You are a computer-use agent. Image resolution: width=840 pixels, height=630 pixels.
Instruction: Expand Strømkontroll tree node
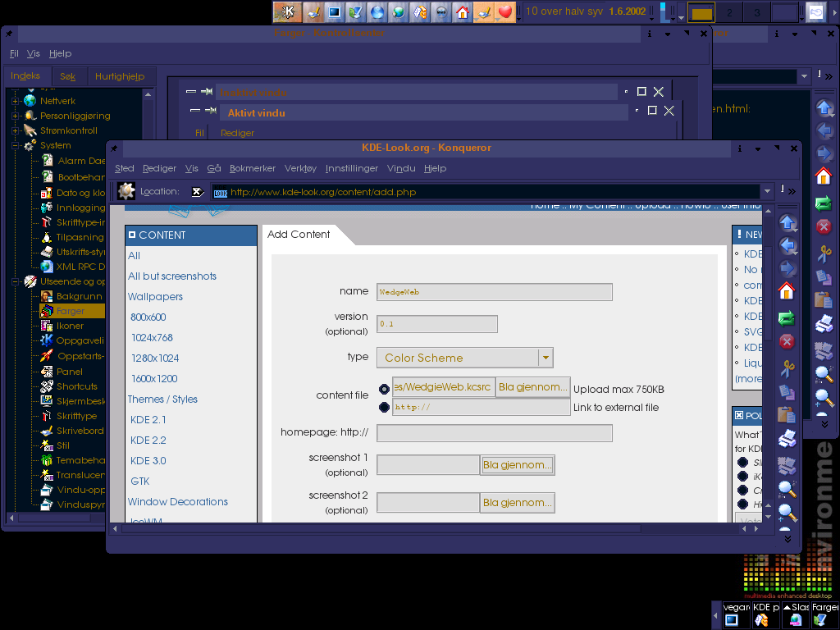click(15, 130)
